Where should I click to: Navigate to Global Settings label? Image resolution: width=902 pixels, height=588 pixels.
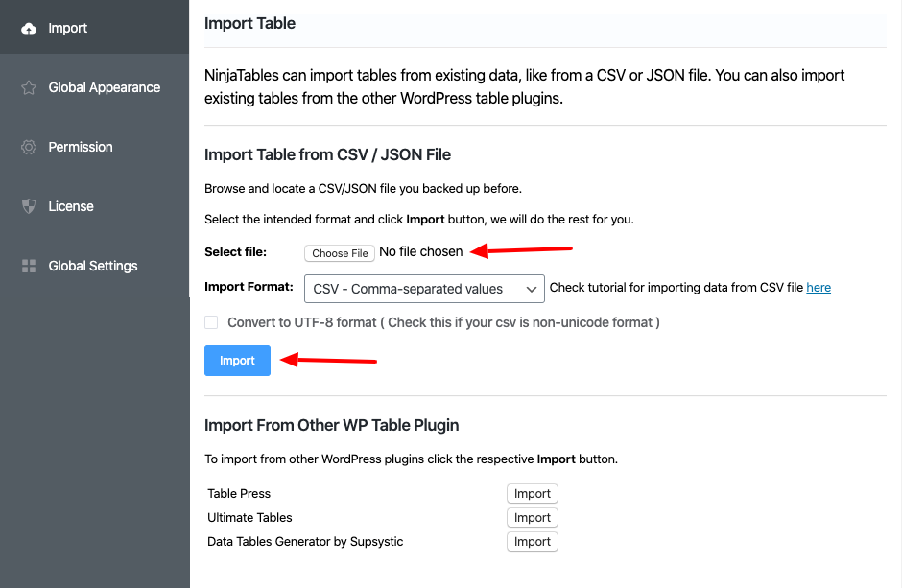(93, 267)
